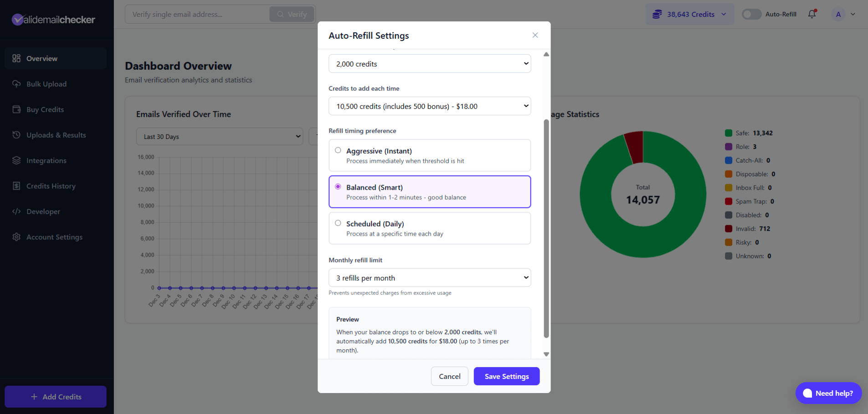Go to the Integrations page
Viewport: 868px width, 414px height.
(x=46, y=160)
